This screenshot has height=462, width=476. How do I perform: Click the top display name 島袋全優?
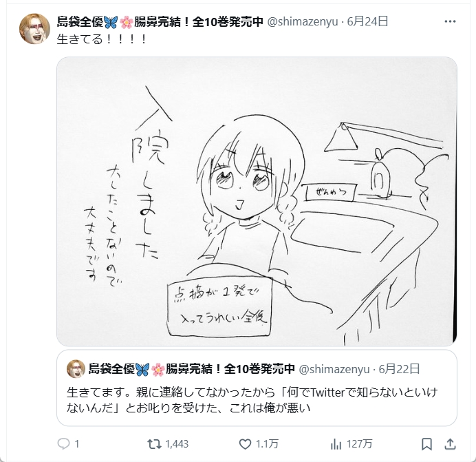click(80, 21)
